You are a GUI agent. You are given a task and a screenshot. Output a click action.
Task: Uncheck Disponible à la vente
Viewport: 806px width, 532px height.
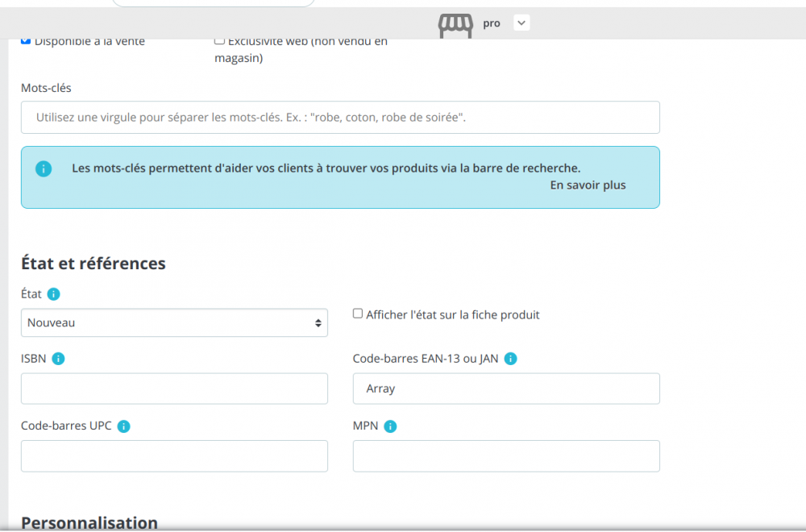tap(25, 39)
